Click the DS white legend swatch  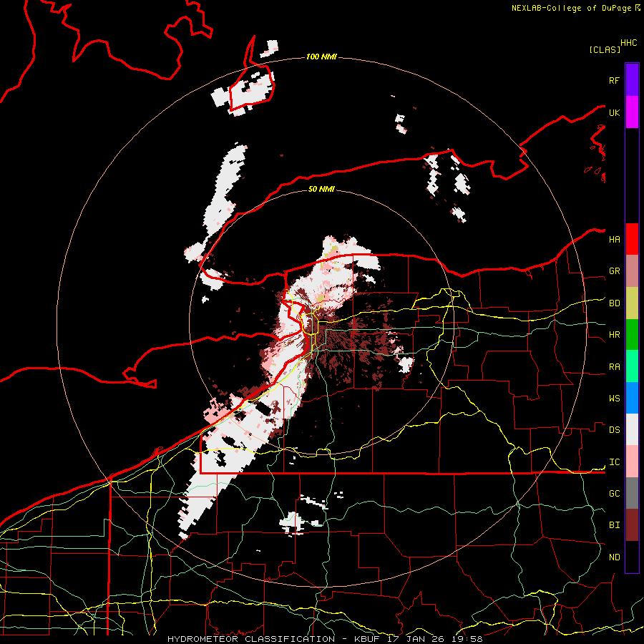click(632, 429)
